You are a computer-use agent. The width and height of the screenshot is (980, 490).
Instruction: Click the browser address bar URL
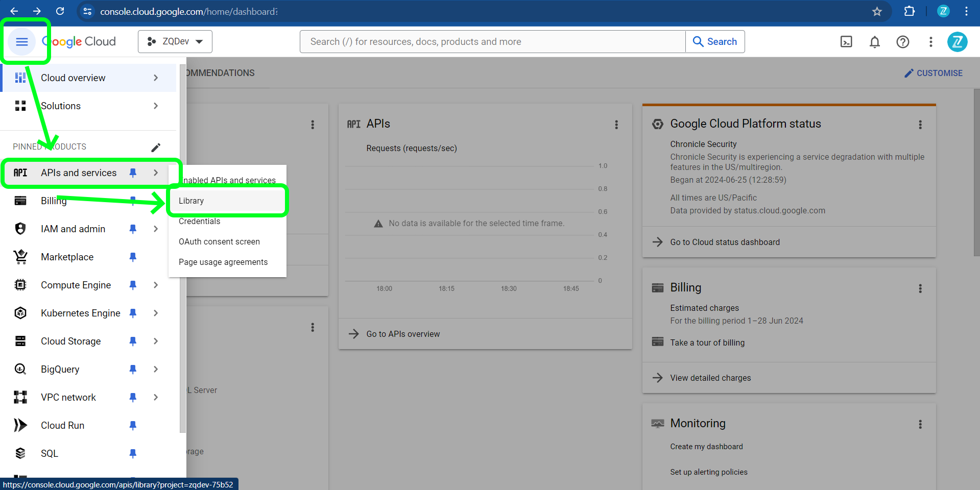click(189, 11)
